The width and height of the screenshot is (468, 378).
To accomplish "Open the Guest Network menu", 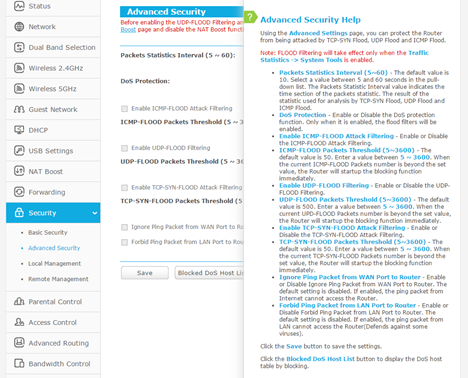I will click(x=53, y=109).
